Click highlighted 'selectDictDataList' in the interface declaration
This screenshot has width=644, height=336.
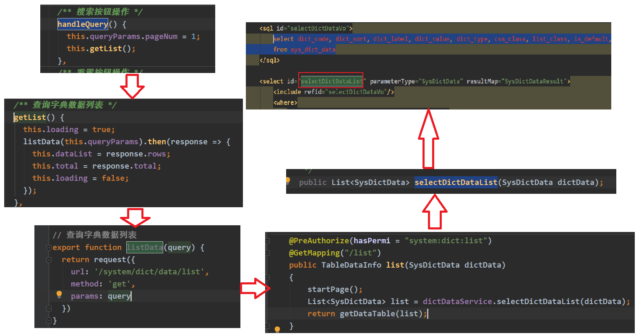pyautogui.click(x=456, y=182)
